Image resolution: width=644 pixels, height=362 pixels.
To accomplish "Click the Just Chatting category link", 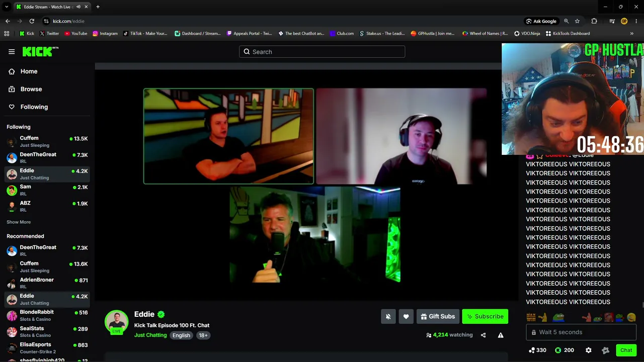I will pos(150,335).
